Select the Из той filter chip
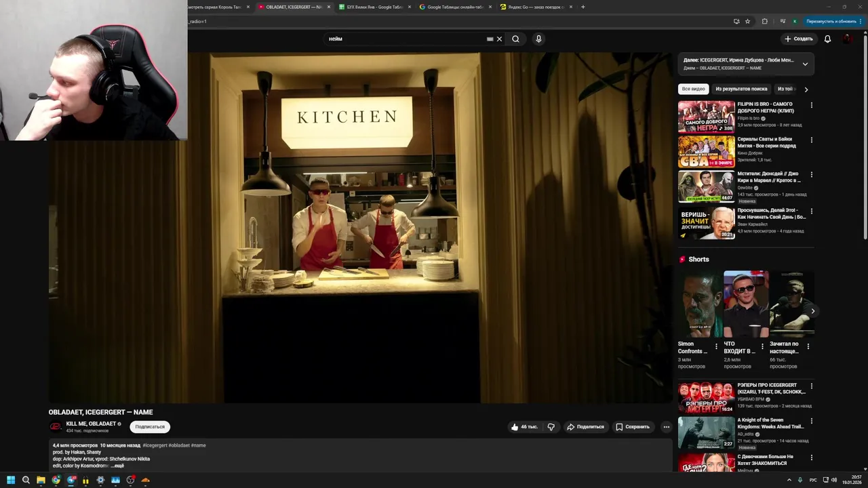This screenshot has height=488, width=868. click(x=785, y=89)
